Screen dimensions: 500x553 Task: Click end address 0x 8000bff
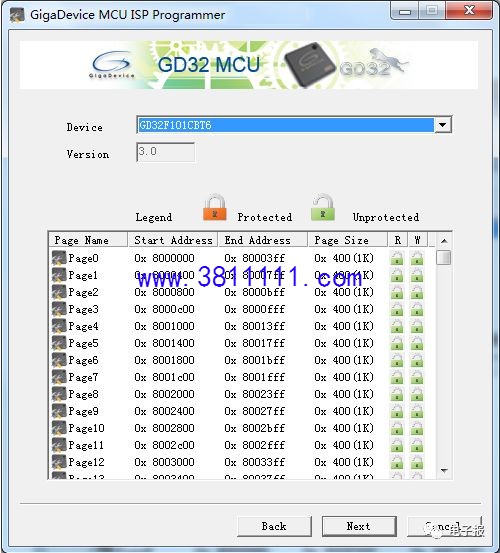point(255,292)
